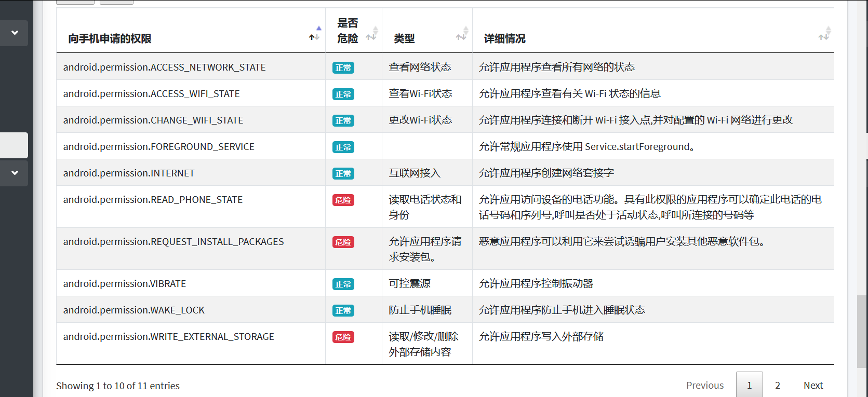Go to the Next page
This screenshot has height=397, width=868.
pyautogui.click(x=813, y=385)
